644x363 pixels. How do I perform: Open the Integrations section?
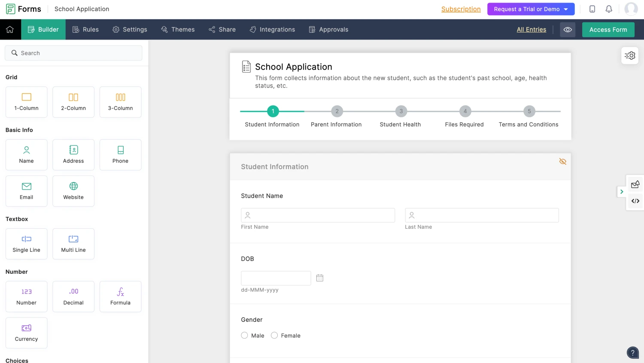[272, 29]
